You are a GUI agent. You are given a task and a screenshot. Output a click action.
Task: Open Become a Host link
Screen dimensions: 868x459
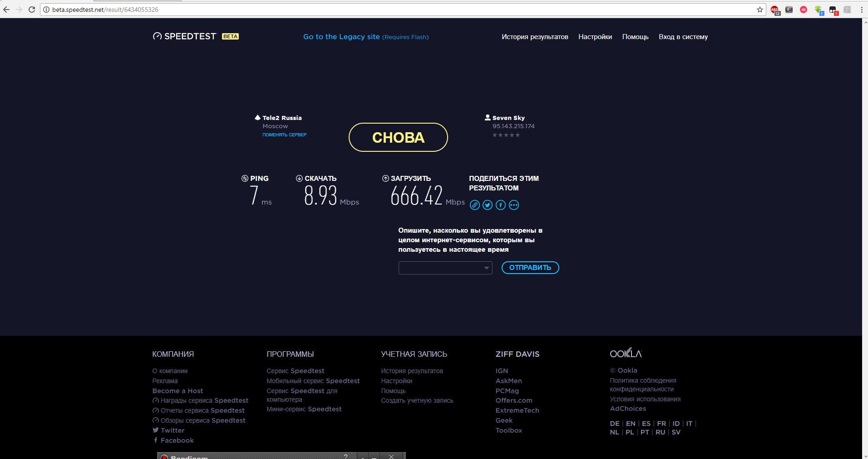click(x=178, y=391)
